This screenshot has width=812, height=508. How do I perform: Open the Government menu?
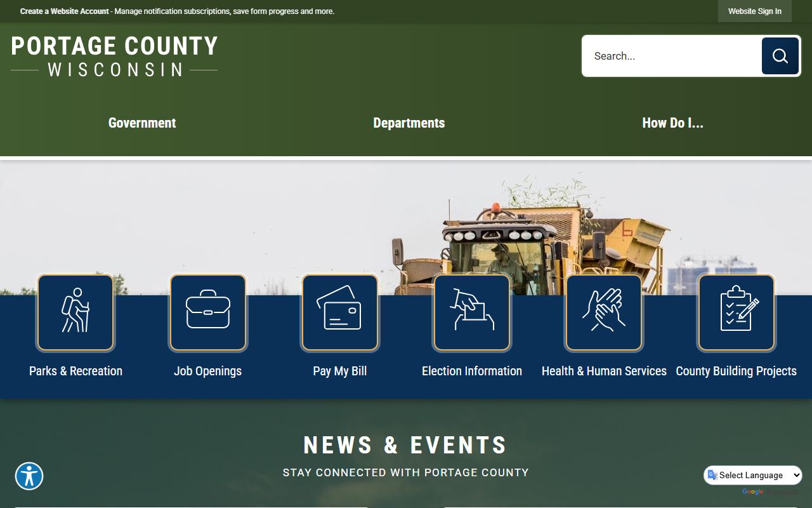point(142,123)
